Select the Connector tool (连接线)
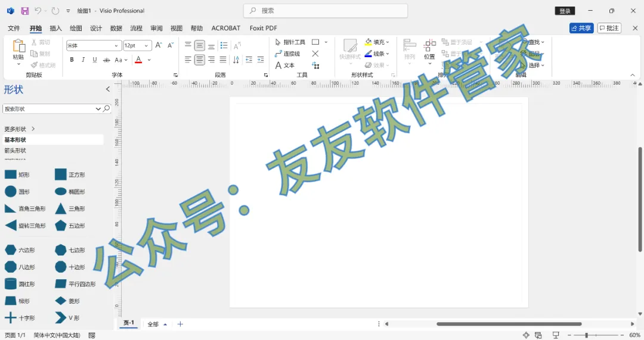644x340 pixels. 287,54
